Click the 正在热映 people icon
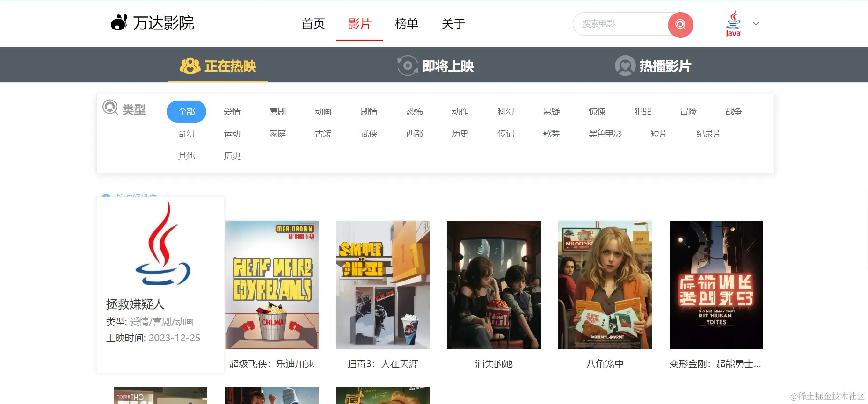Screen dimensions: 868x404 click(x=190, y=66)
